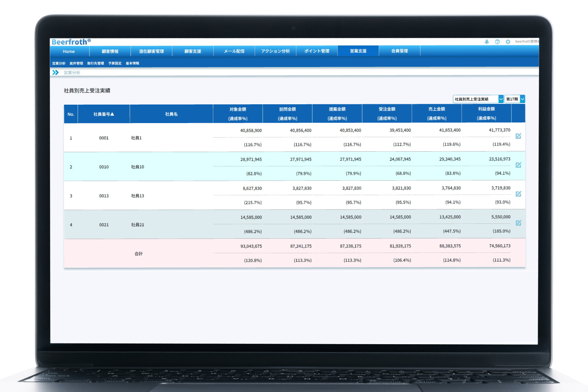588x392 pixels.
Task: Open settings gear icon
Action: click(508, 42)
